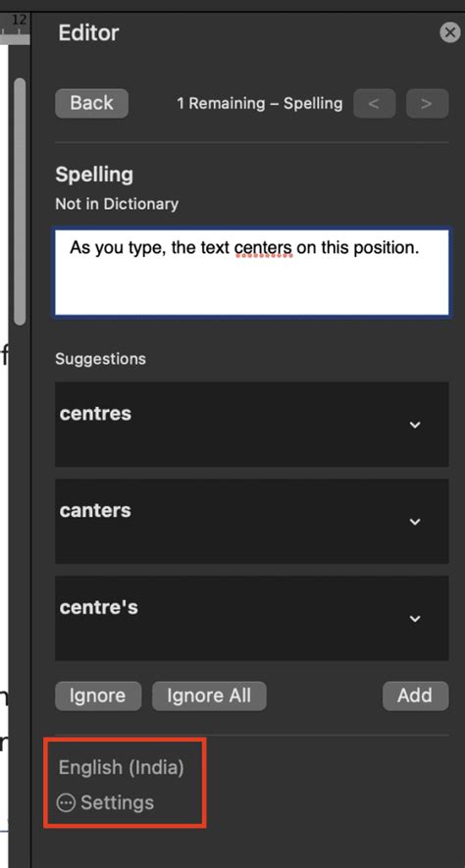This screenshot has height=868, width=465.
Task: Click the ruler above the document
Action: pyautogui.click(x=15, y=28)
